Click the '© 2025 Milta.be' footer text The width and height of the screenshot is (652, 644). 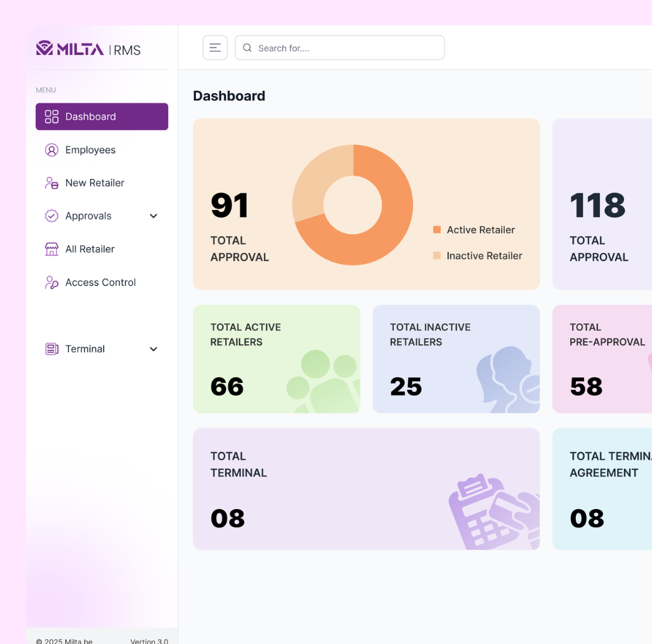coord(65,641)
